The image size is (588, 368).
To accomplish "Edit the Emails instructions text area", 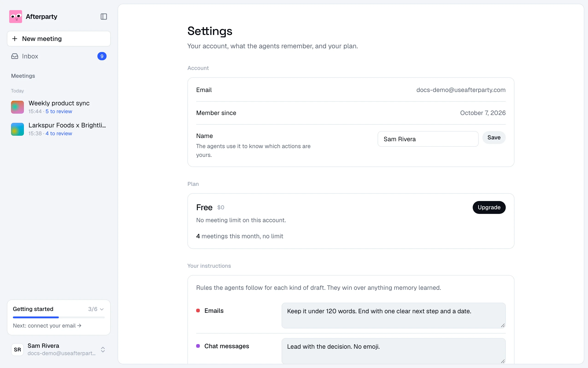I will 394,315.
